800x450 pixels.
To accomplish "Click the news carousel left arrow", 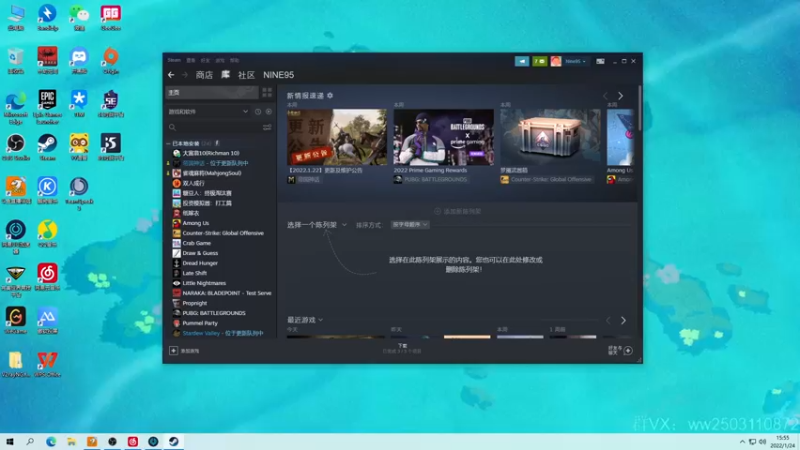I will pos(605,96).
